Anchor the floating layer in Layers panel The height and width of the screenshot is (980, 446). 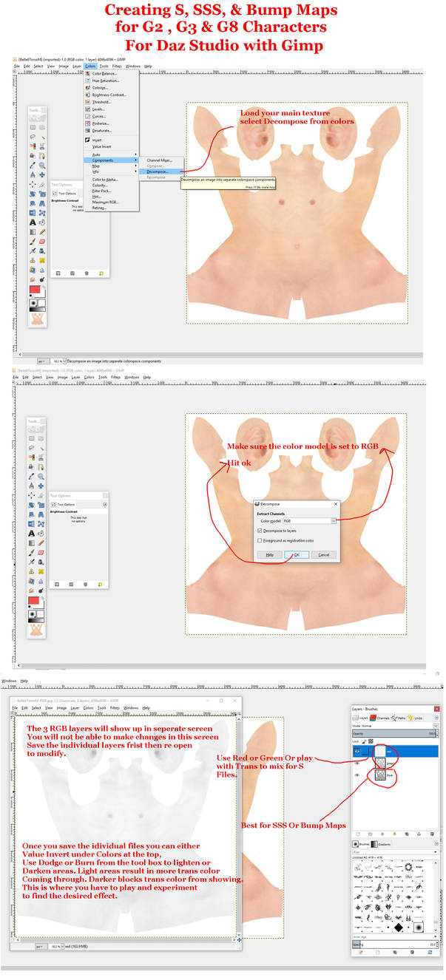pos(419,834)
